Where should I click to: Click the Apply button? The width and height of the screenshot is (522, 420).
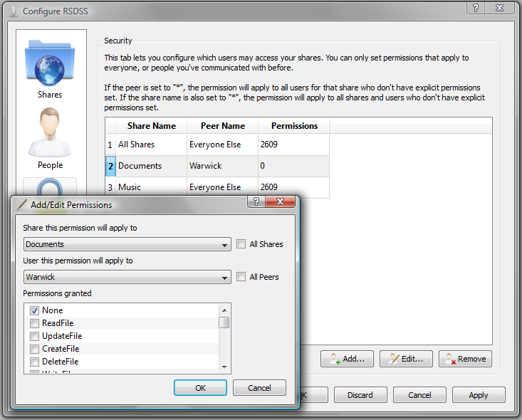pos(479,395)
